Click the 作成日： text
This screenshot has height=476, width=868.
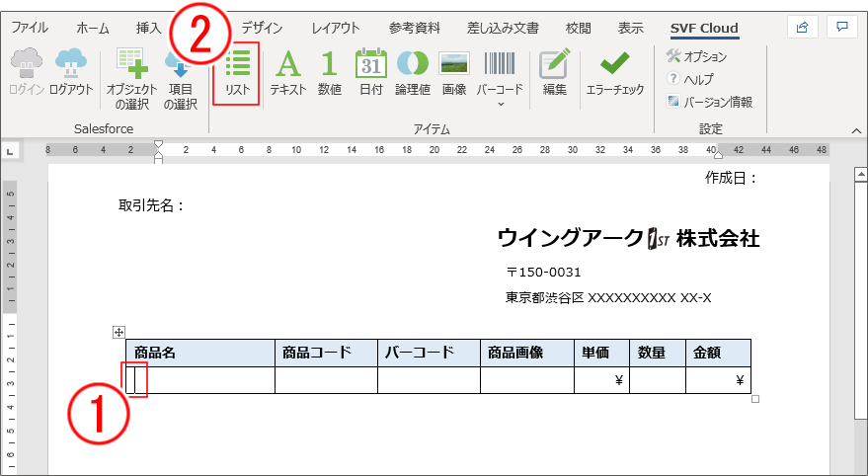(x=731, y=178)
